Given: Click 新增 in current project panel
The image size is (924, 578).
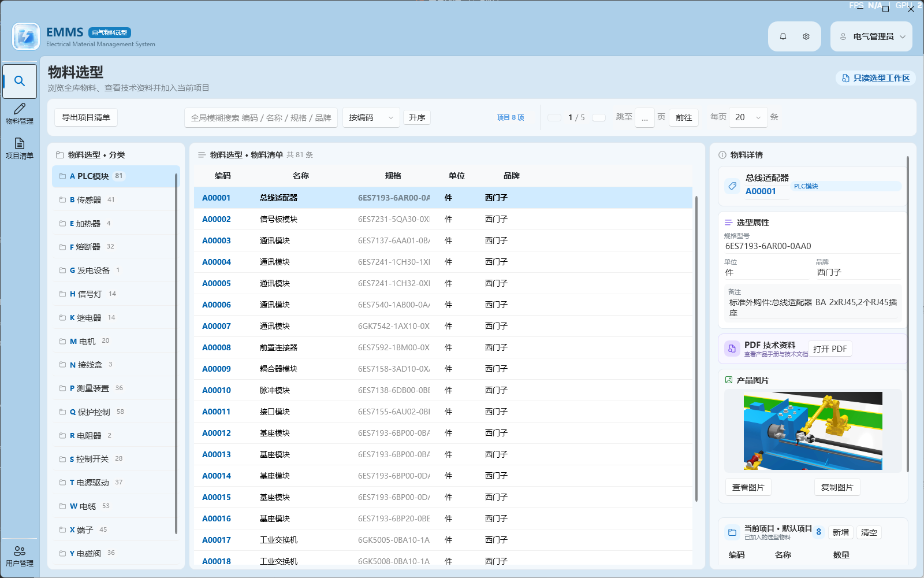Looking at the screenshot, I should point(841,532).
